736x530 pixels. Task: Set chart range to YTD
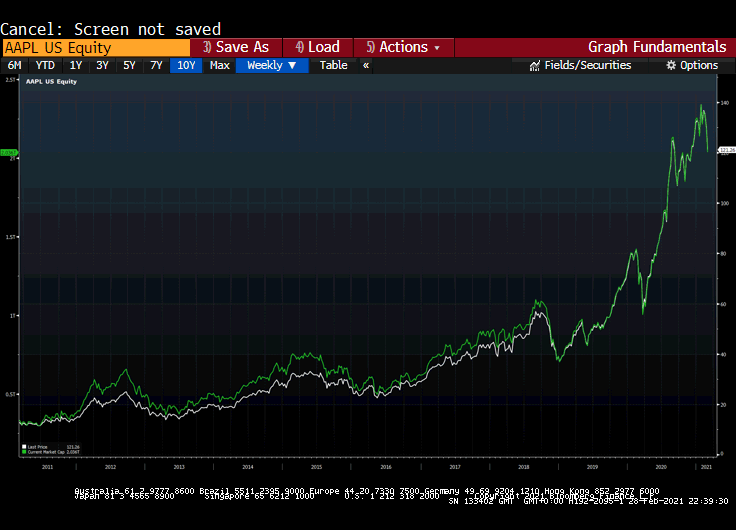[45, 65]
